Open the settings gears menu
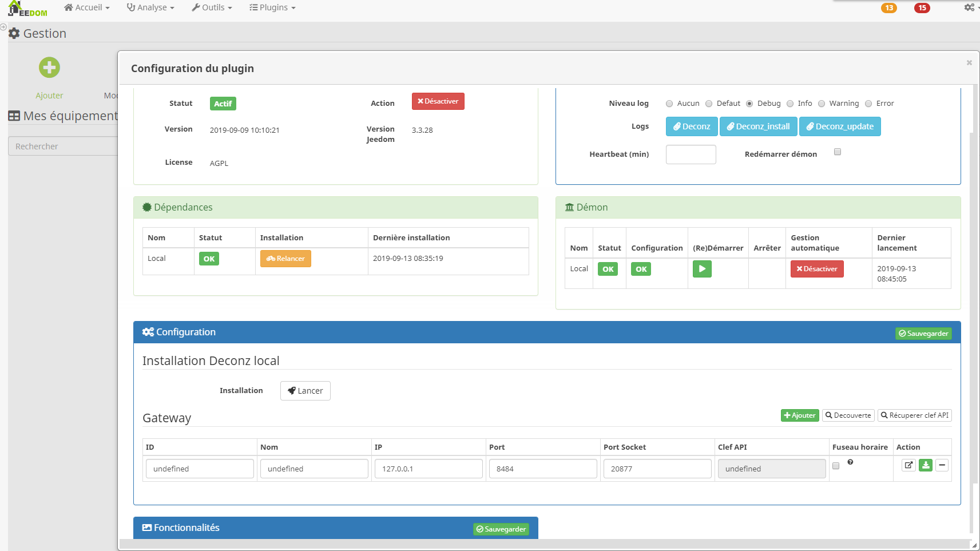The width and height of the screenshot is (980, 551). (970, 7)
